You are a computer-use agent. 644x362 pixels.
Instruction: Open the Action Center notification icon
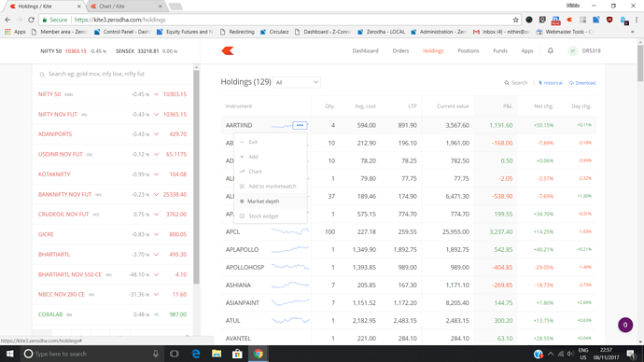click(x=632, y=354)
